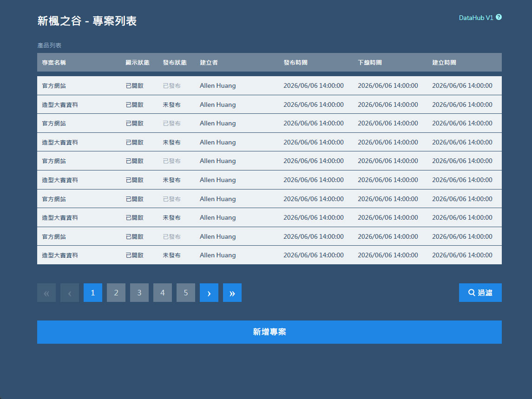Viewport: 532px width, 399px height.
Task: Click Allen Huang in the last row
Action: point(218,255)
